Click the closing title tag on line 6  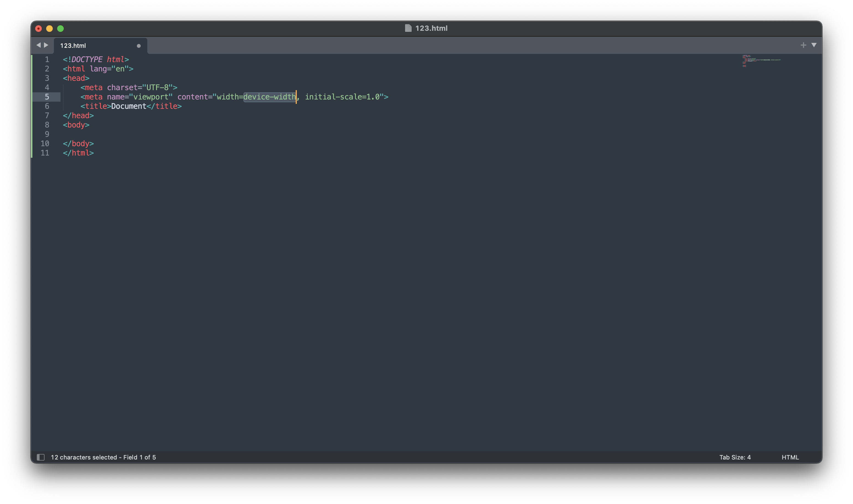click(164, 106)
